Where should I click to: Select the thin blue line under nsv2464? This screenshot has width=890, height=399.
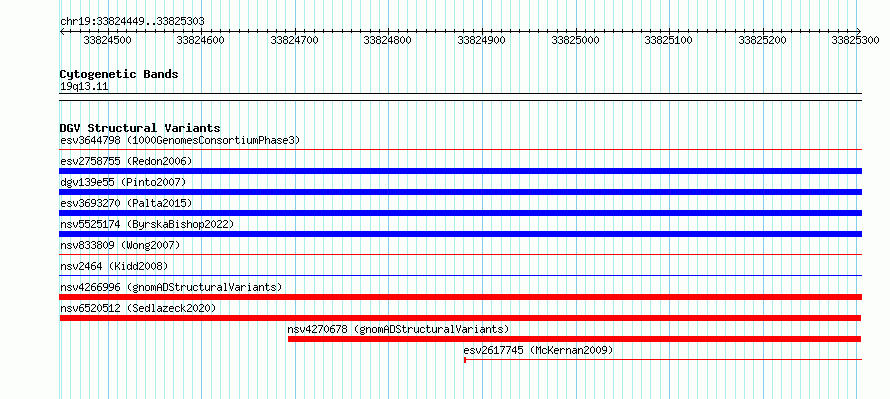pyautogui.click(x=461, y=276)
